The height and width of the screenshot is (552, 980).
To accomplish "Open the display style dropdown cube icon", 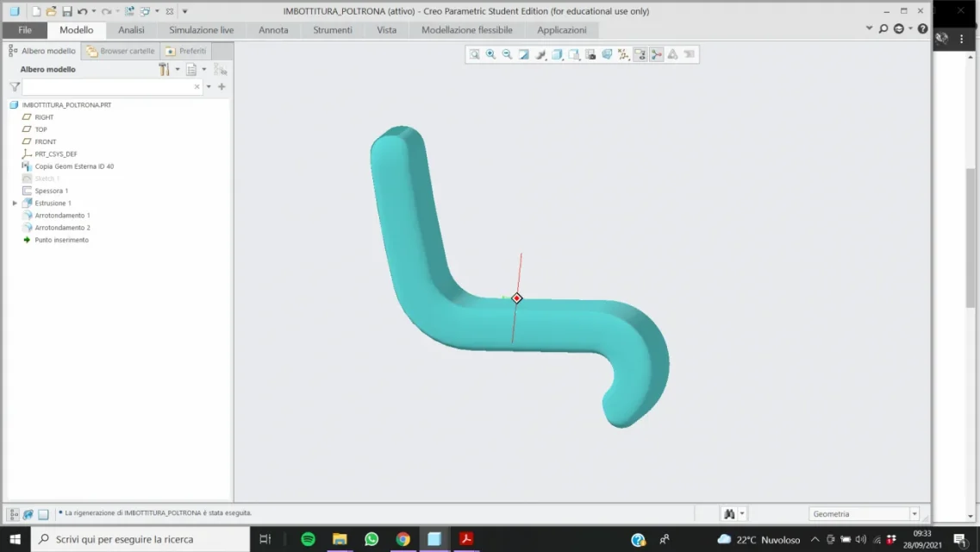I will (557, 54).
